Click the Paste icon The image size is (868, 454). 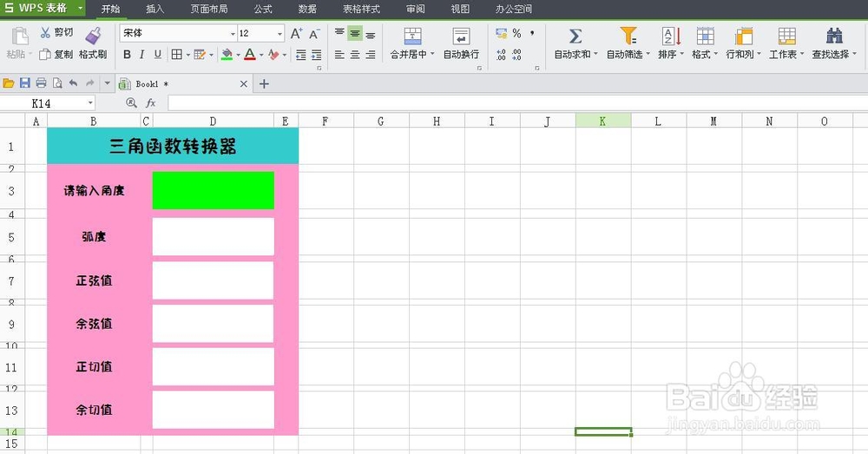point(20,36)
